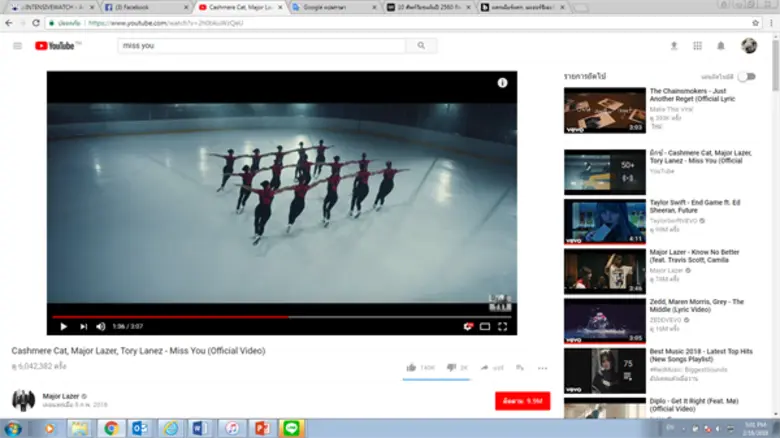Open Word from the taskbar
This screenshot has width=780, height=438.
pos(199,429)
